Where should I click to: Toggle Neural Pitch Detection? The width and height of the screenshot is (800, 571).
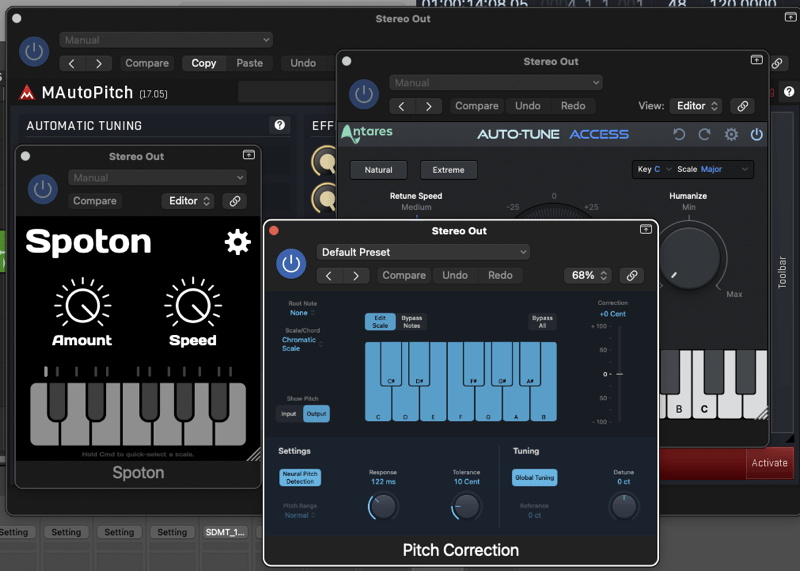pyautogui.click(x=300, y=478)
